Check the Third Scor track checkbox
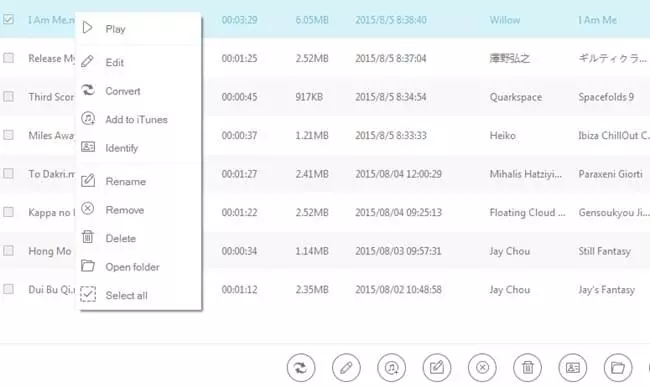The width and height of the screenshot is (650, 387). 8,96
